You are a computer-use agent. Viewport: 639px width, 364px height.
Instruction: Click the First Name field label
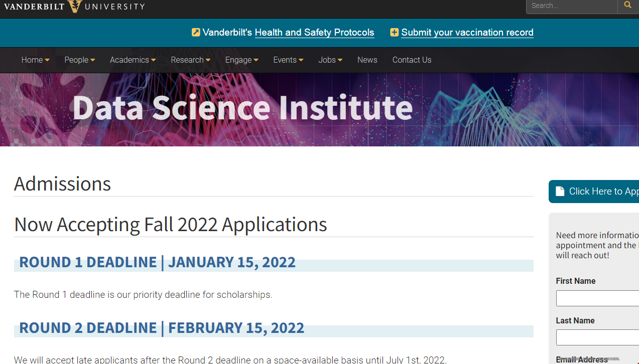576,281
